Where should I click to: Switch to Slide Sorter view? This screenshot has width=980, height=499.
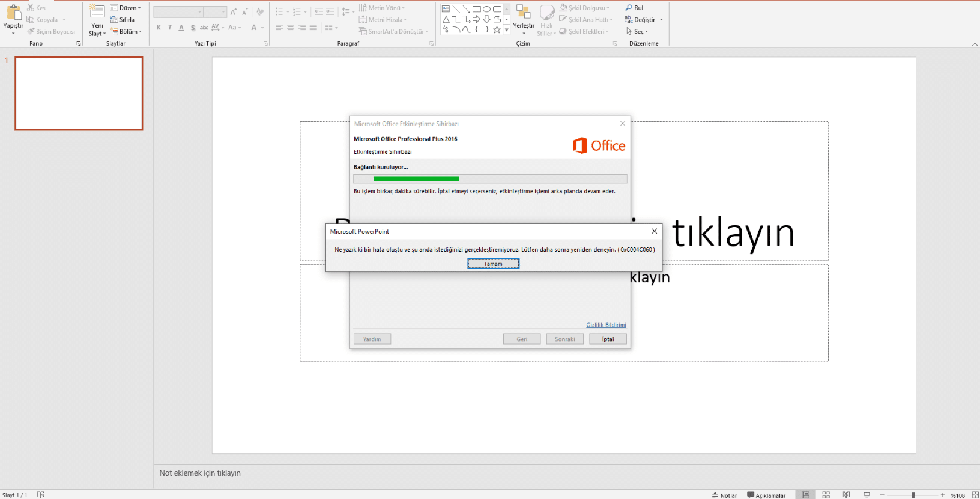pos(826,495)
